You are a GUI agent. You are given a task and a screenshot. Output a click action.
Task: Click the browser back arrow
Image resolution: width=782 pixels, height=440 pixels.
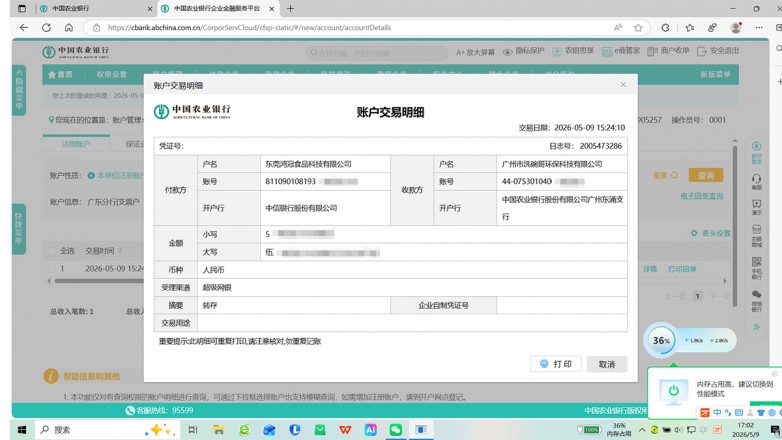[x=24, y=27]
